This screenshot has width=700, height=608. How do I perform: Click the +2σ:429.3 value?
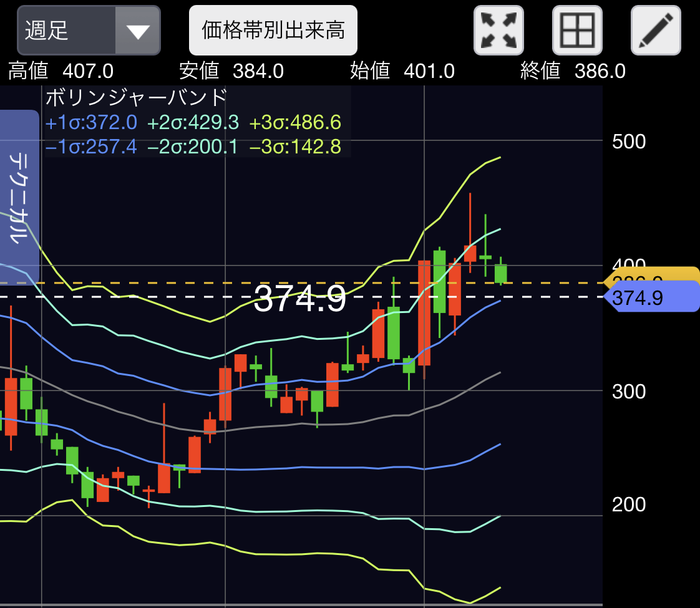pyautogui.click(x=193, y=122)
